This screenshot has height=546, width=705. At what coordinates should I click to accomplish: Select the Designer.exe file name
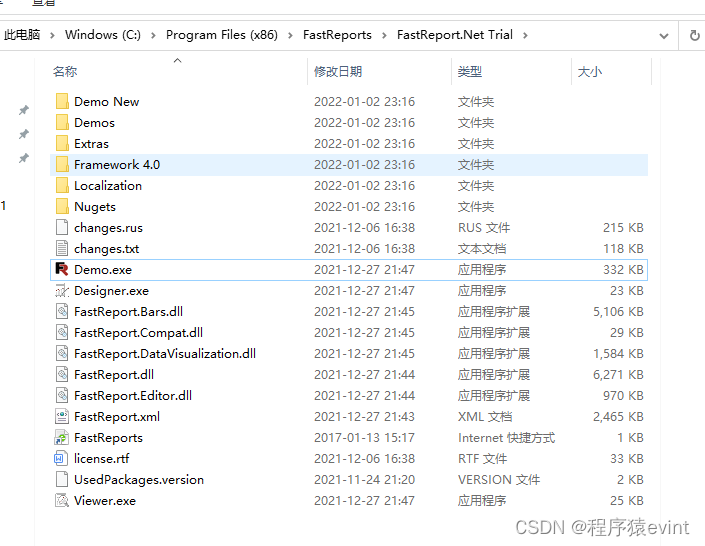pos(111,291)
